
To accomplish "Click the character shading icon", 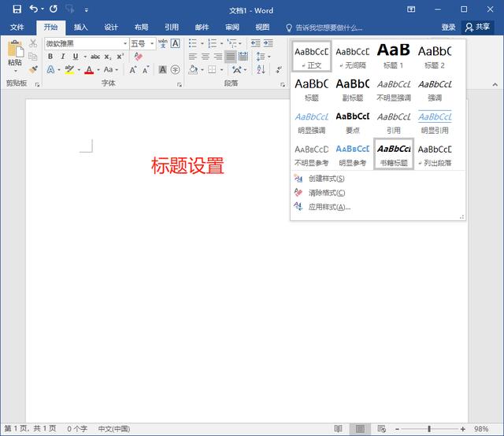I will click(163, 69).
